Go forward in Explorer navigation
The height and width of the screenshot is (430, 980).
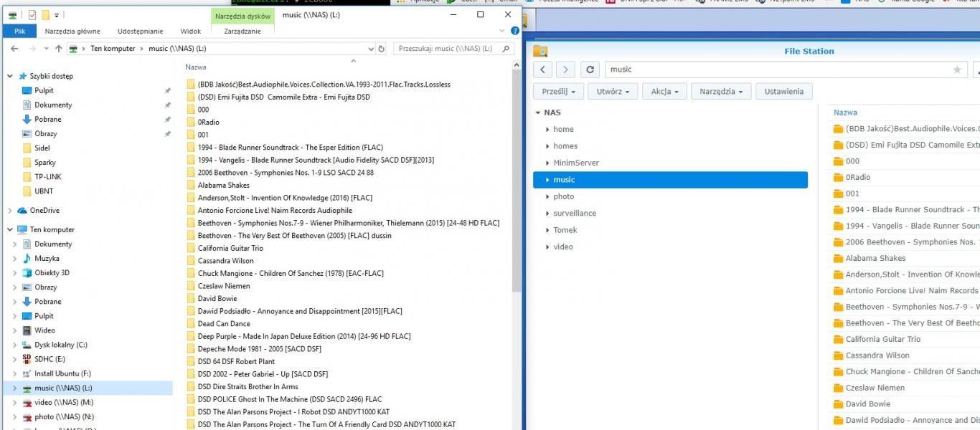click(x=32, y=49)
